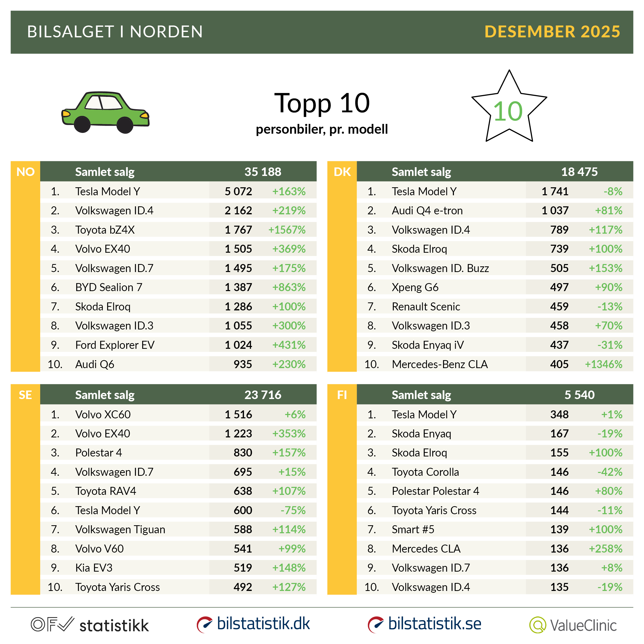Click the yellow SE country badge
Viewport: 644px width, 644px height.
[25, 395]
